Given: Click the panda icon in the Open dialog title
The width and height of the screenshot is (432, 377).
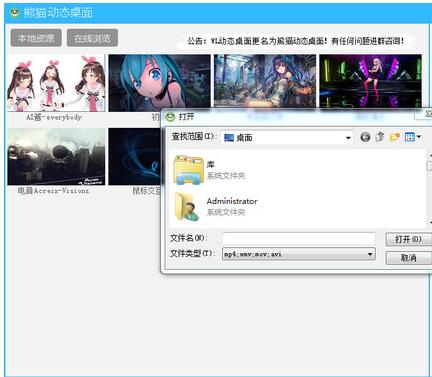Looking at the screenshot, I should pyautogui.click(x=170, y=117).
